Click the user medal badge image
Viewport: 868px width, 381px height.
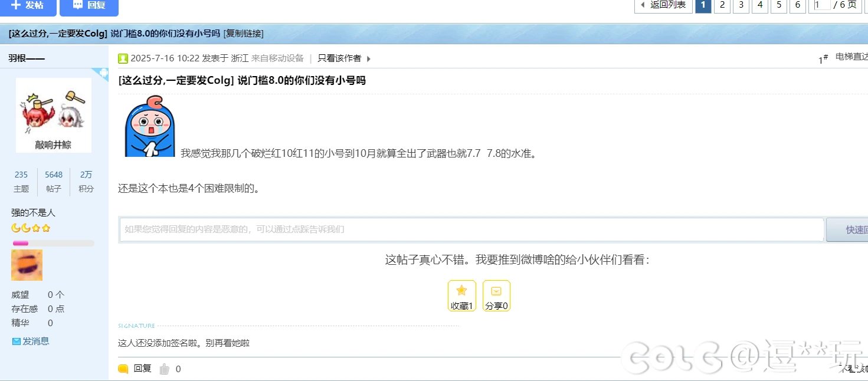(x=27, y=265)
